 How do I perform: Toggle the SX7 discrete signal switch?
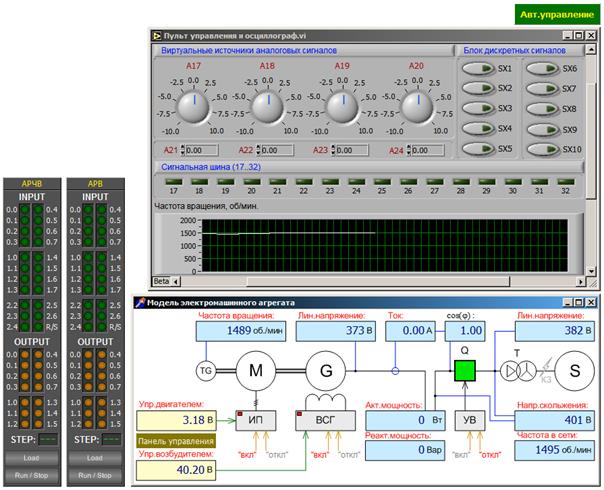point(543,88)
